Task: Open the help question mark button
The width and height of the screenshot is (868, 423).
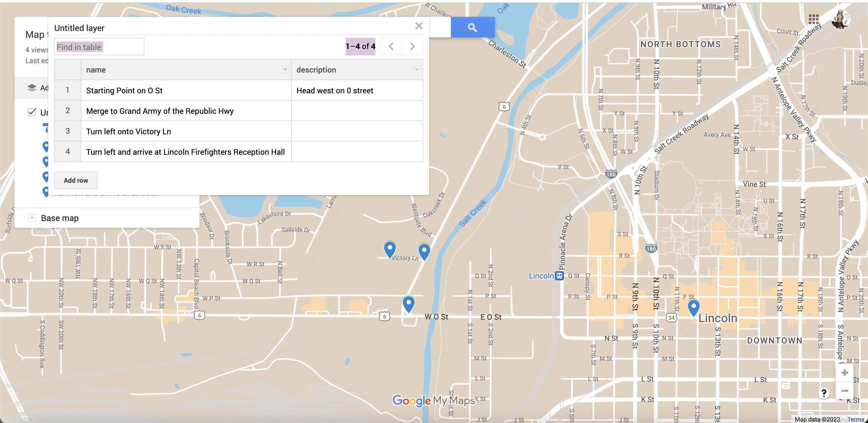Action: (824, 393)
